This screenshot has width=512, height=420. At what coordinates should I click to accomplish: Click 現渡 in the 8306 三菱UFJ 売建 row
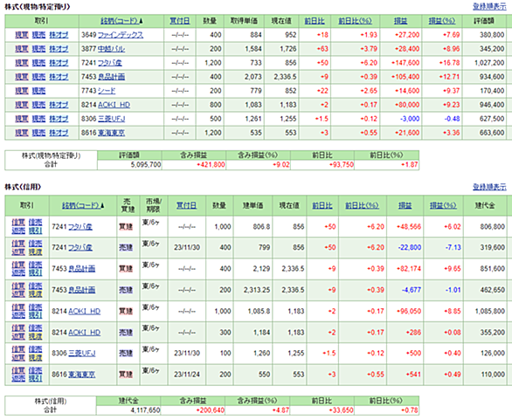point(35,358)
